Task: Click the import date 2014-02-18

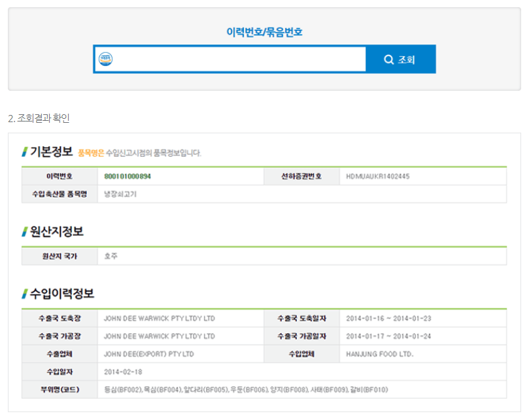Action: [123, 372]
